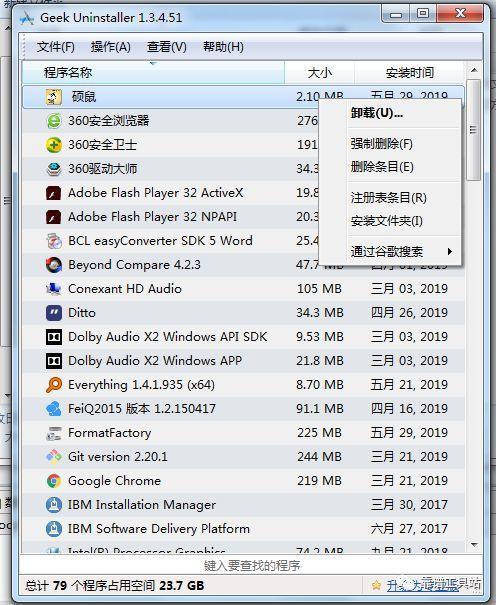
Task: Sort by the 安装时间 column header
Action: point(409,73)
